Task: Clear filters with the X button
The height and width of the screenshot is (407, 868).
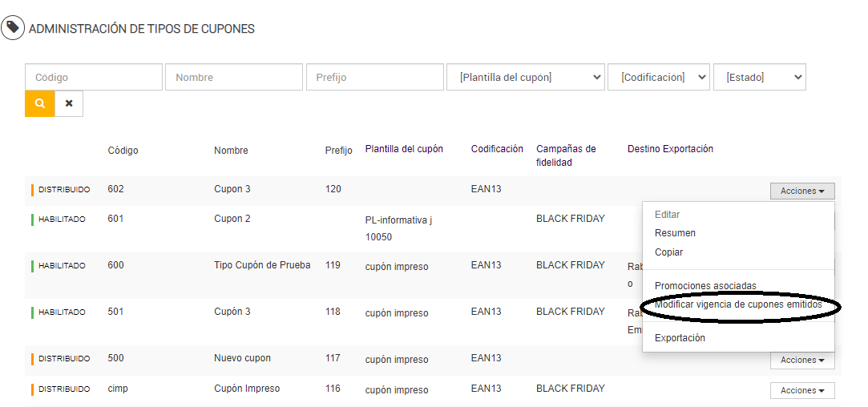Action: (69, 104)
